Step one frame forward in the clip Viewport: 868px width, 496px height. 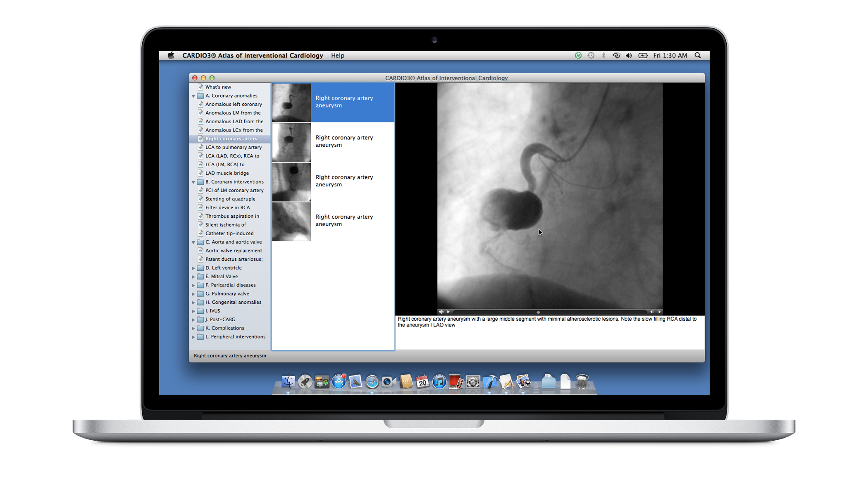659,312
